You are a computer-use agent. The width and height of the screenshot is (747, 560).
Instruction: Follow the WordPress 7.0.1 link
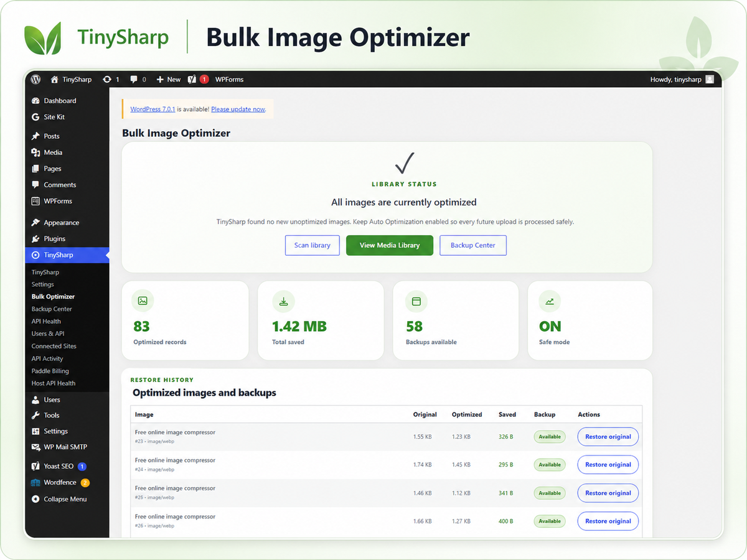(x=153, y=109)
